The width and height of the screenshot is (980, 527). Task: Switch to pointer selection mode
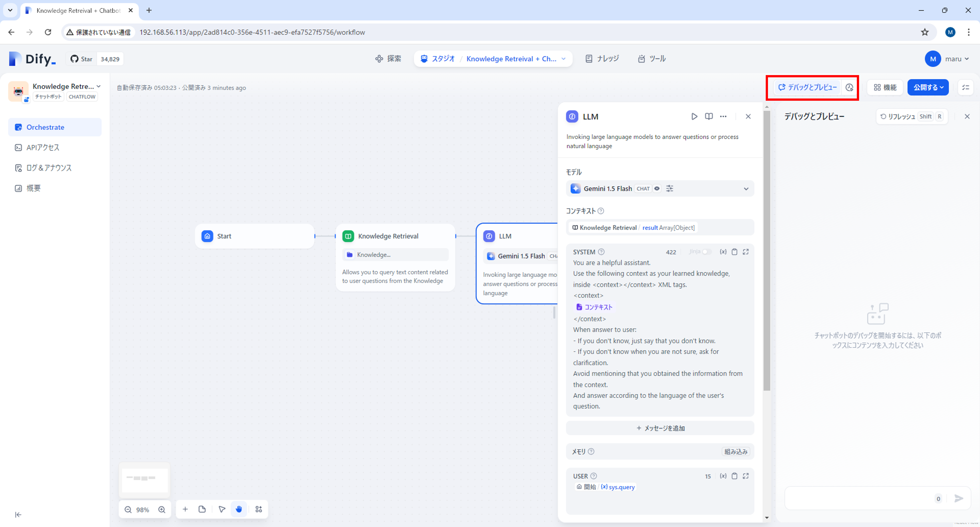click(222, 509)
